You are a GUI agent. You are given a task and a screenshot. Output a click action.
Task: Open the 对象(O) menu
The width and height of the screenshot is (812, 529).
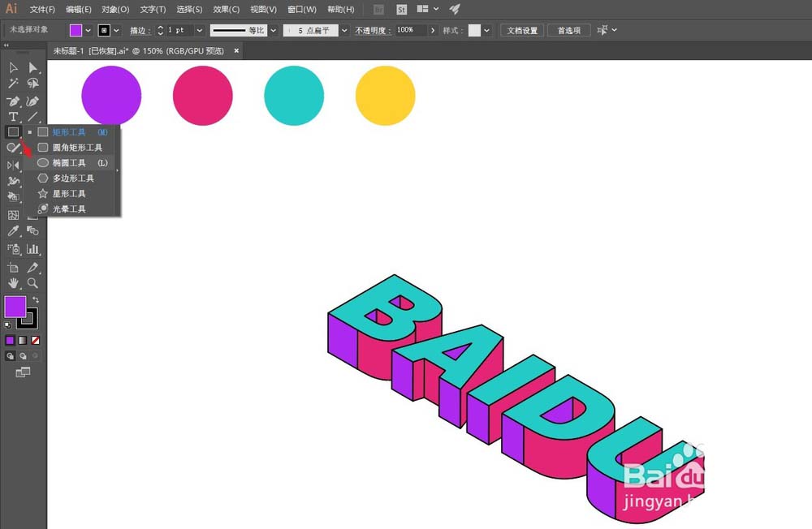(115, 9)
